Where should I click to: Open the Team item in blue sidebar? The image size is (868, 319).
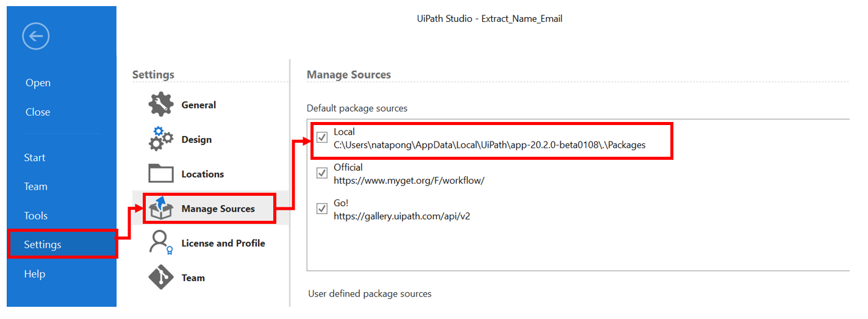pyautogui.click(x=35, y=187)
